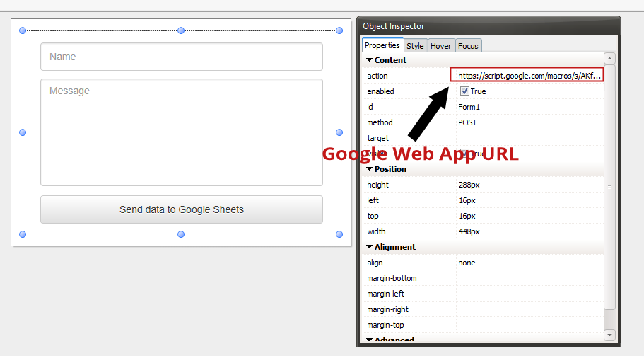Click the Message text area
Screen dimensions: 644x356
(x=182, y=132)
